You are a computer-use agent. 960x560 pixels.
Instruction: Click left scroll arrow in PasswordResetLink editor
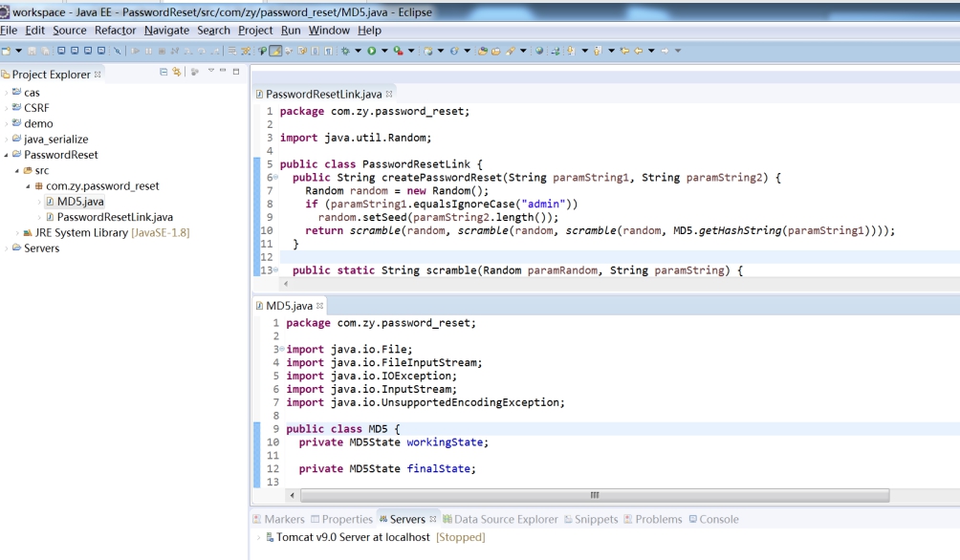coord(285,284)
